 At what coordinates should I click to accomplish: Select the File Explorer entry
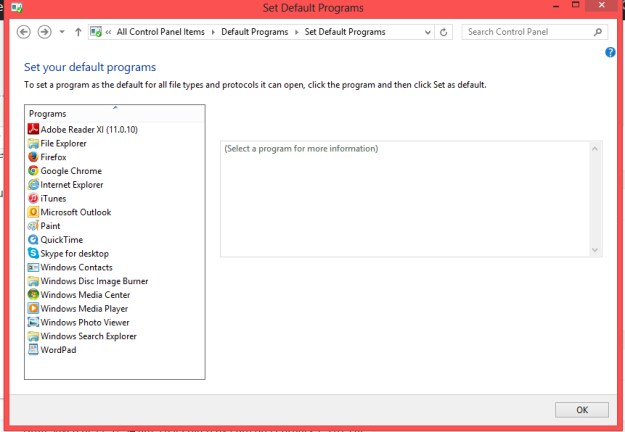63,143
